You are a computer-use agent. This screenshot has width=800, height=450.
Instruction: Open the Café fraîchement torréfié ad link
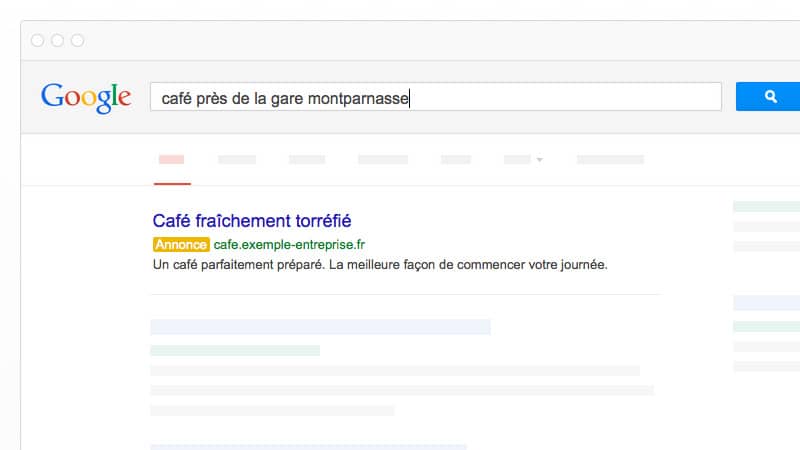click(x=252, y=221)
